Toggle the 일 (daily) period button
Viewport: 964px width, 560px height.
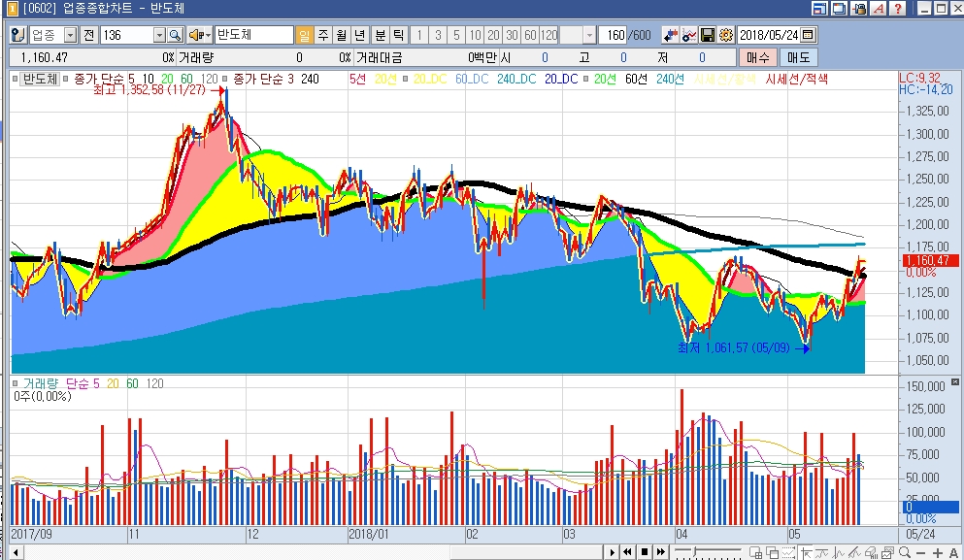[305, 35]
